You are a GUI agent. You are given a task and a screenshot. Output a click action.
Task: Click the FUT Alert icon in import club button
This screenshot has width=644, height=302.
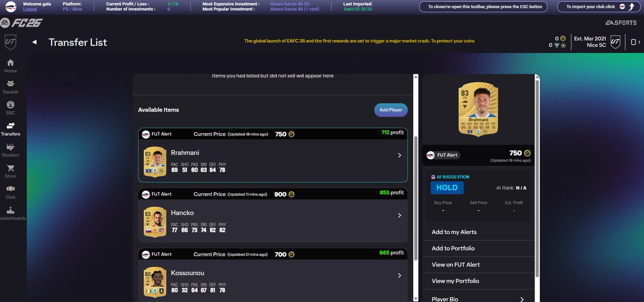[621, 7]
